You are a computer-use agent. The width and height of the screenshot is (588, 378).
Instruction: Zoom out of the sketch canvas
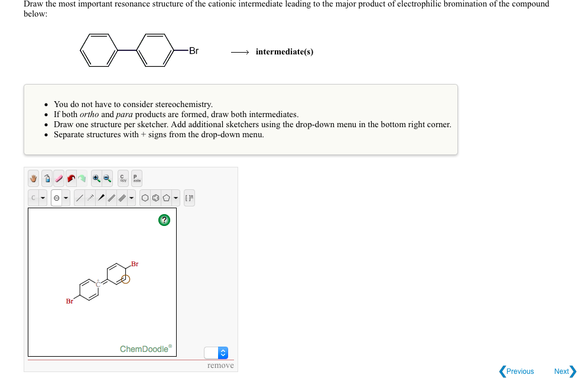106,179
